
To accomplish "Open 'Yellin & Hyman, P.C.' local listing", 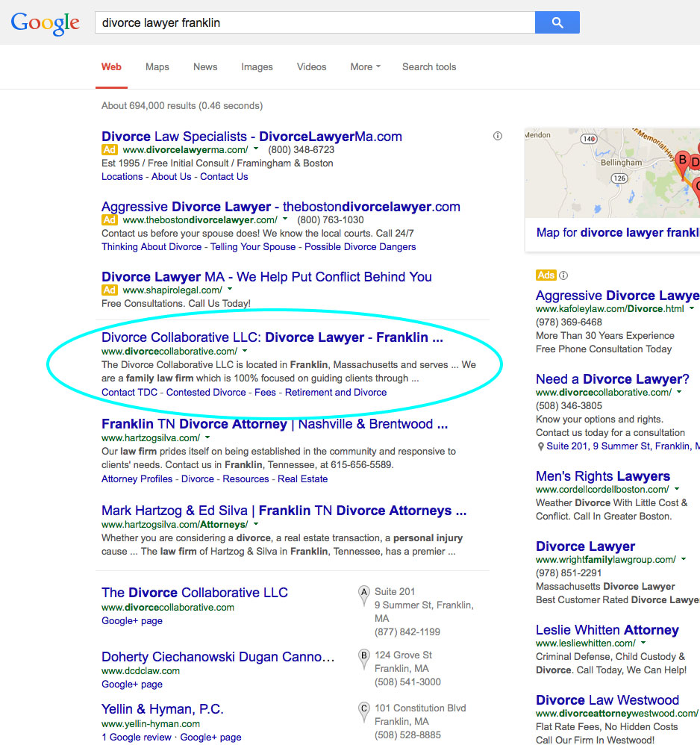I will (x=163, y=709).
